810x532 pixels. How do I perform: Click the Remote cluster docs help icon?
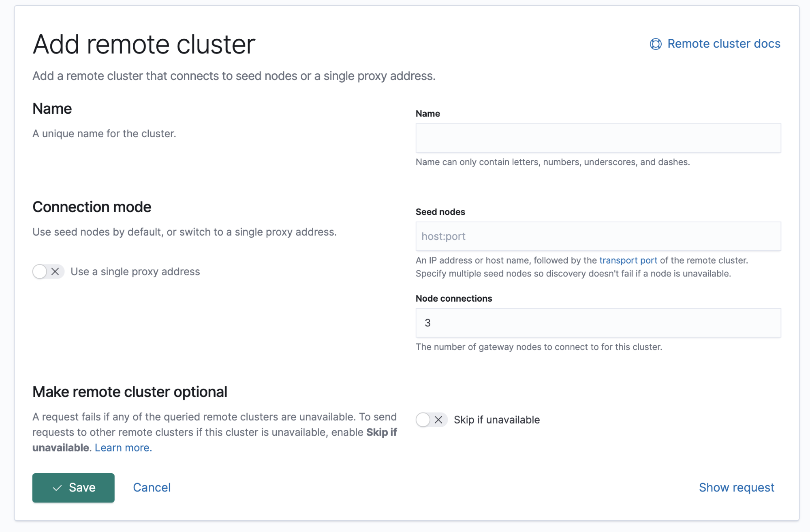[x=656, y=44]
